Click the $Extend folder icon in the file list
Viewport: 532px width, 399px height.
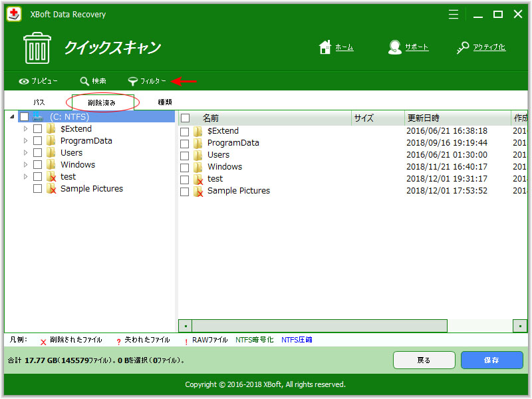click(198, 131)
